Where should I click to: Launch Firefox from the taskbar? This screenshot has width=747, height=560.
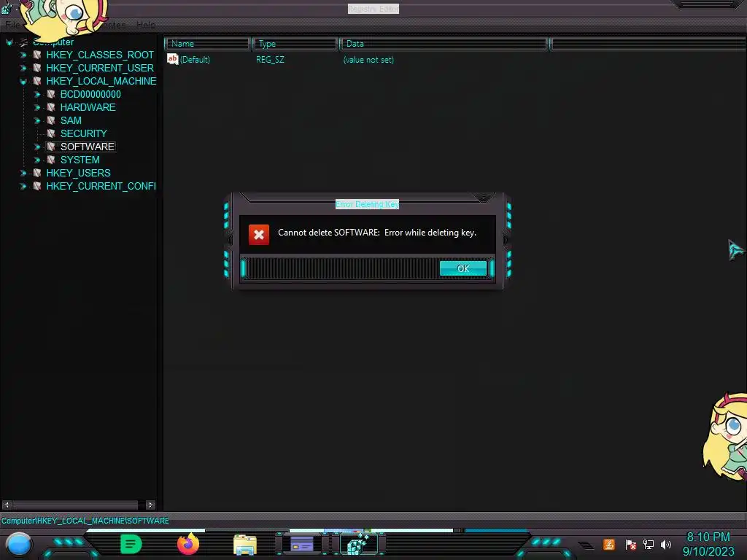click(x=188, y=544)
